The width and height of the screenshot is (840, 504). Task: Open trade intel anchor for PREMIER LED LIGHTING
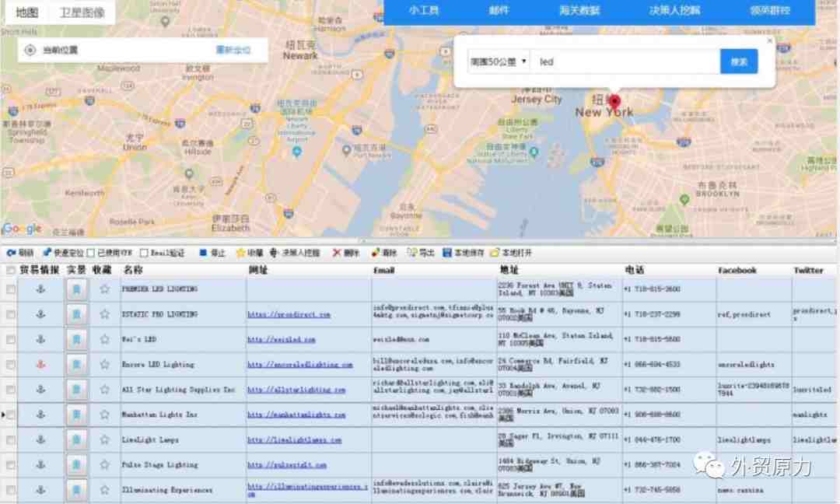[40, 289]
